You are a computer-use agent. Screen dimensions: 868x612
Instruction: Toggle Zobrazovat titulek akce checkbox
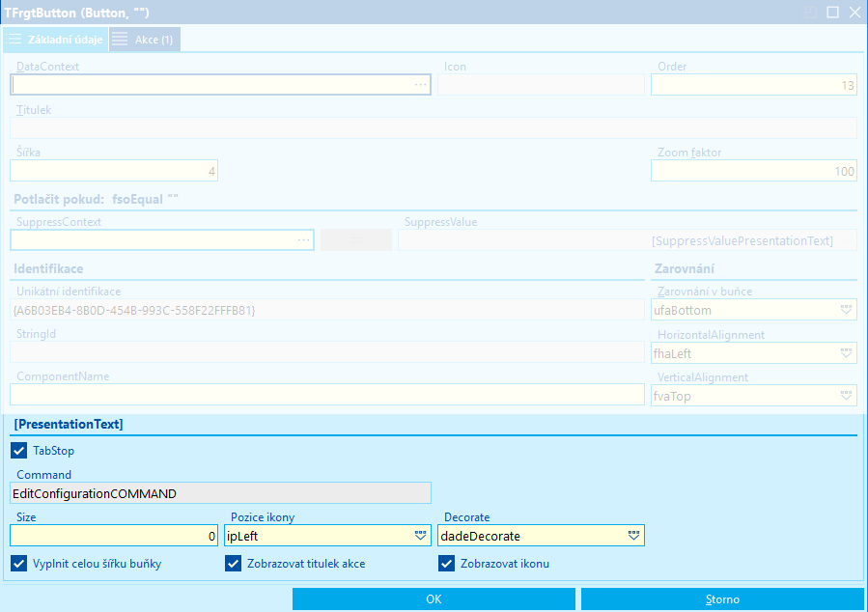point(233,564)
